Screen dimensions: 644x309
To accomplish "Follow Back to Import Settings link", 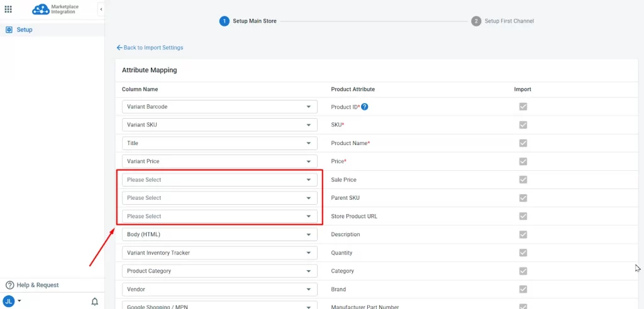I will coord(150,48).
